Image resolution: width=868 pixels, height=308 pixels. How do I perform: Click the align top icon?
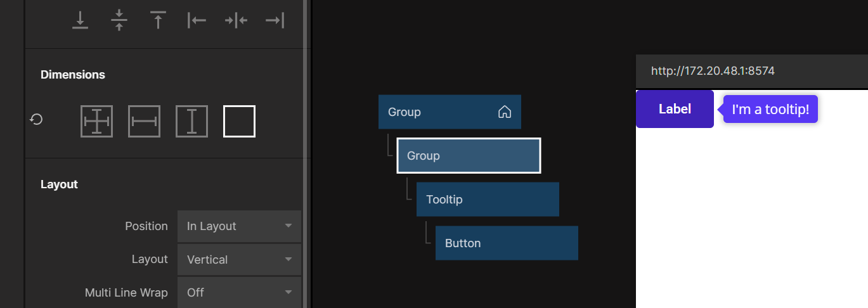(158, 20)
